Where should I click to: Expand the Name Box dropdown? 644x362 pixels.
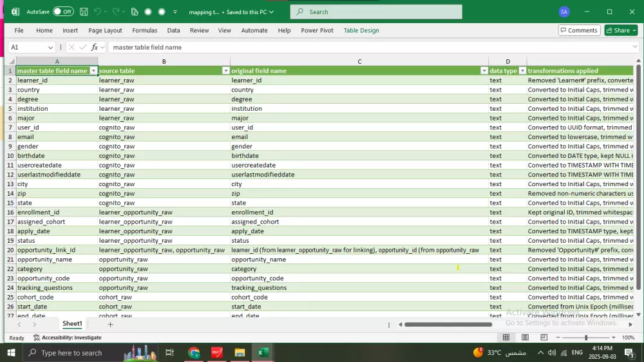point(51,47)
